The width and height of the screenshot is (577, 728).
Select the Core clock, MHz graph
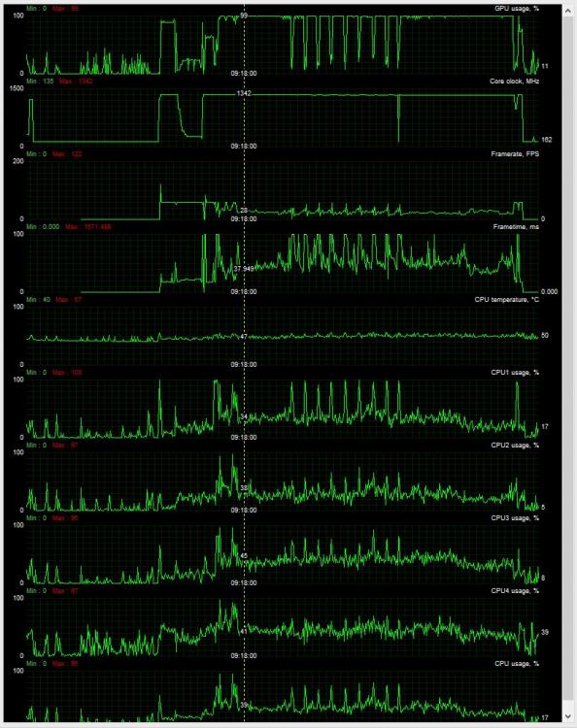pyautogui.click(x=283, y=117)
